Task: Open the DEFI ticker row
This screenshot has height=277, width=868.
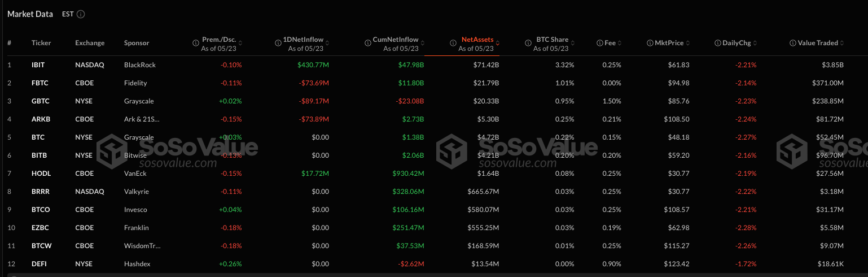Action: pyautogui.click(x=39, y=264)
